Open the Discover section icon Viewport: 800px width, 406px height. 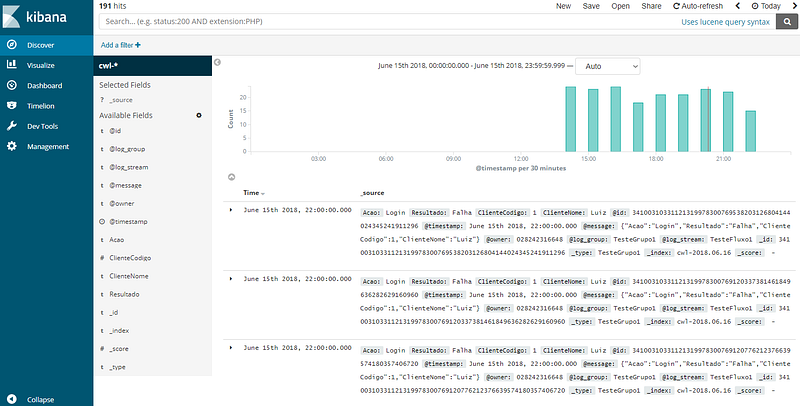12,45
